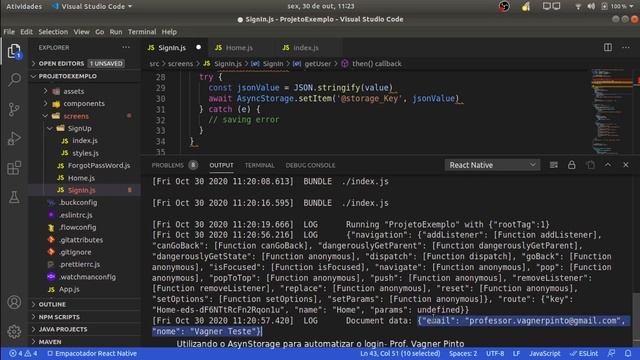Open the Search view in activity bar

[14, 79]
